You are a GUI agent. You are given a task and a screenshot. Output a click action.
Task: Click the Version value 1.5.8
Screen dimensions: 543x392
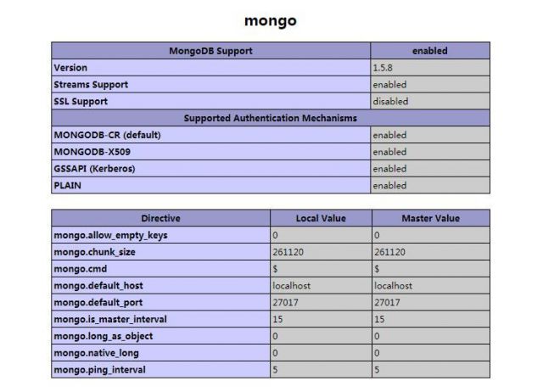[383, 68]
